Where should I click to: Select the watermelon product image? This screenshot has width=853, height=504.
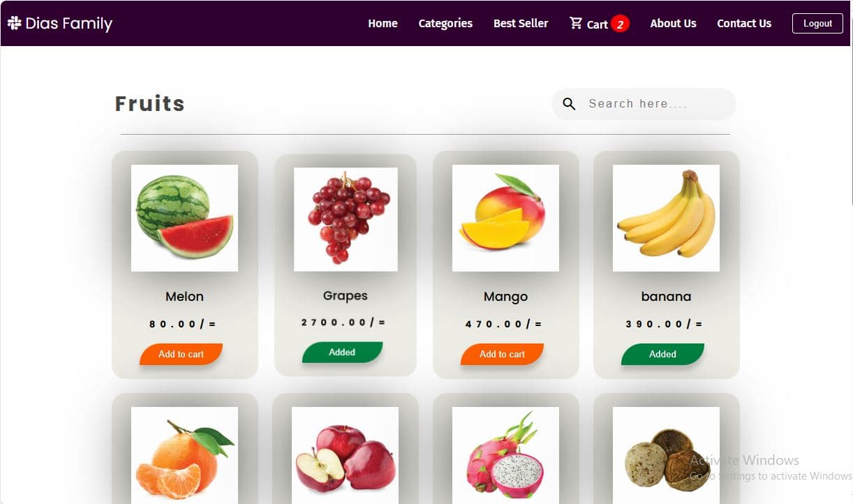tap(184, 218)
